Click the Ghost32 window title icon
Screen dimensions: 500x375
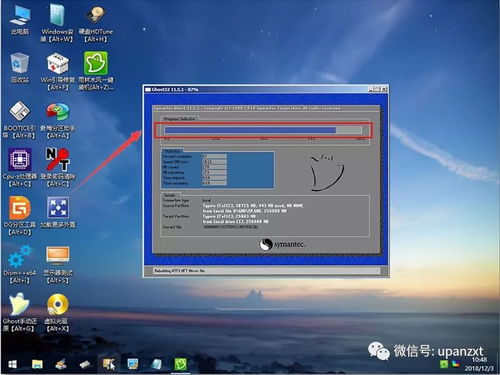pos(148,89)
